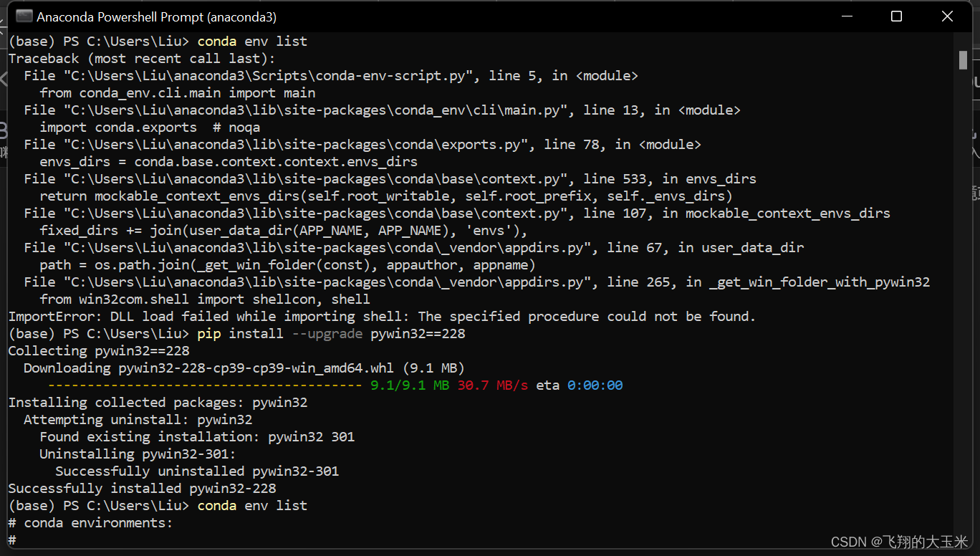
Task: Click the conda\exports.py line 78 path
Action: tap(362, 144)
